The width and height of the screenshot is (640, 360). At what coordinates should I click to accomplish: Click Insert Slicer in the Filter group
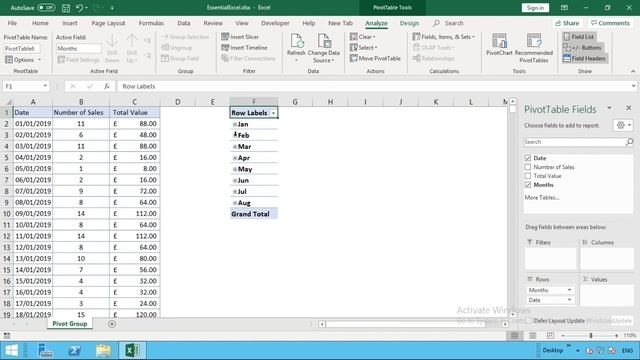coord(240,37)
